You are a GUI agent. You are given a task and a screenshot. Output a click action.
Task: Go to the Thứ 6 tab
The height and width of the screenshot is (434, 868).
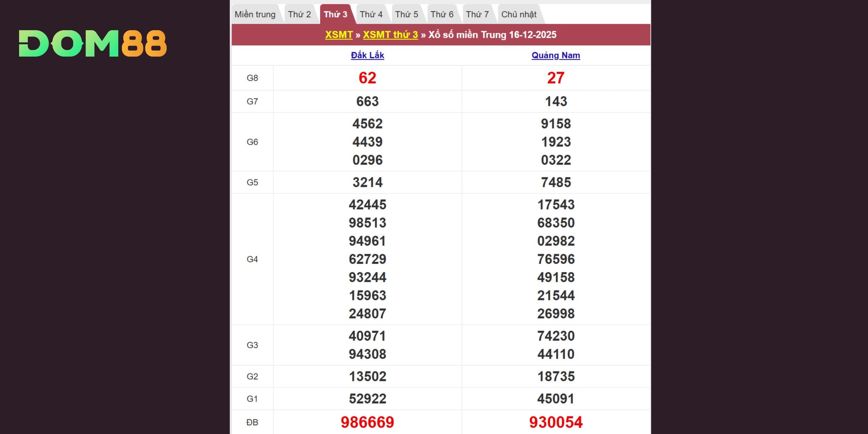[x=442, y=15]
